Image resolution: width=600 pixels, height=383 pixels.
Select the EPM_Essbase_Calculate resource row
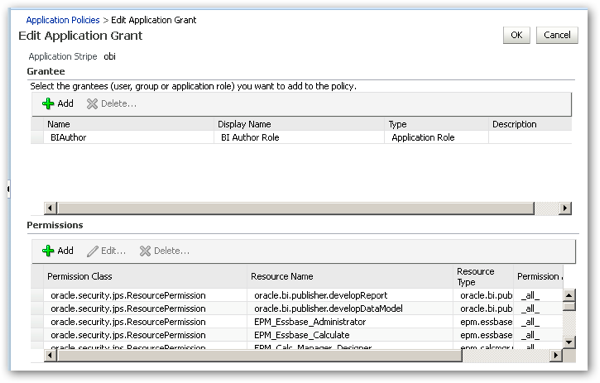pyautogui.click(x=297, y=335)
